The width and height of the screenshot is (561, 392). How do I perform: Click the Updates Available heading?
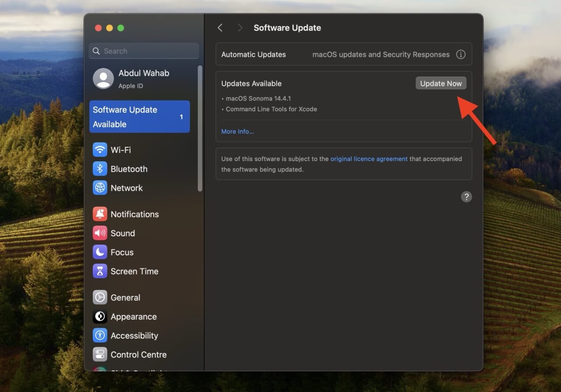pos(251,83)
